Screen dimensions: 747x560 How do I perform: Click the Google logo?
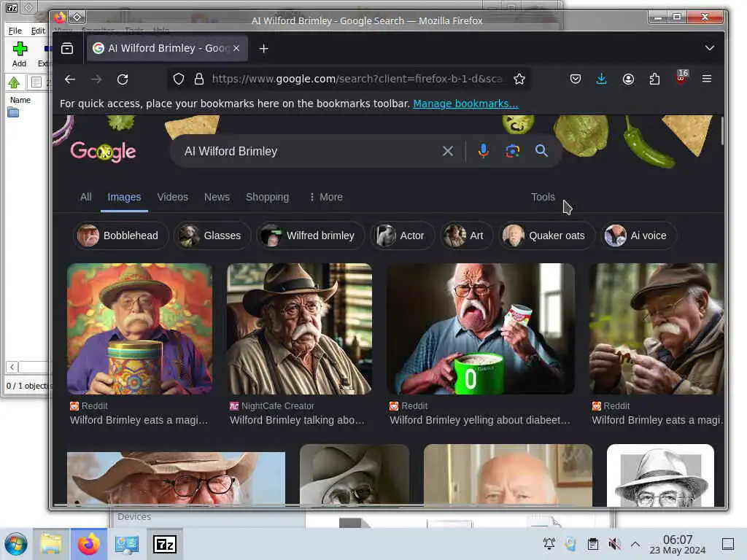pos(103,152)
